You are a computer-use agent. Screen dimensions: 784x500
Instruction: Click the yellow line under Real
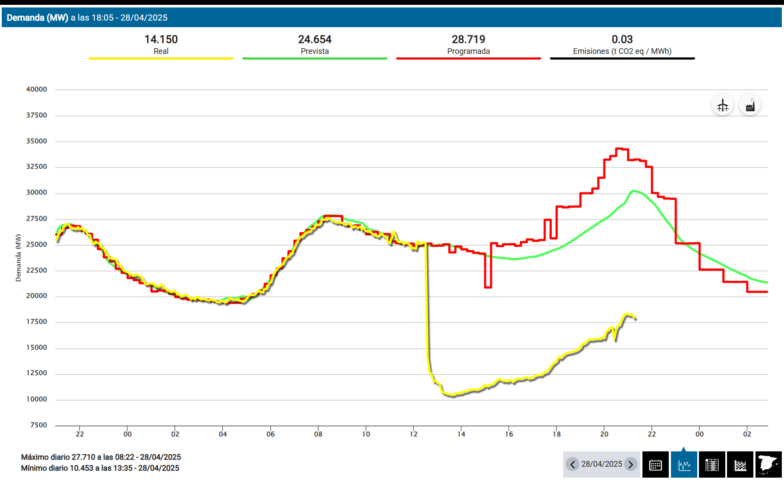click(161, 59)
